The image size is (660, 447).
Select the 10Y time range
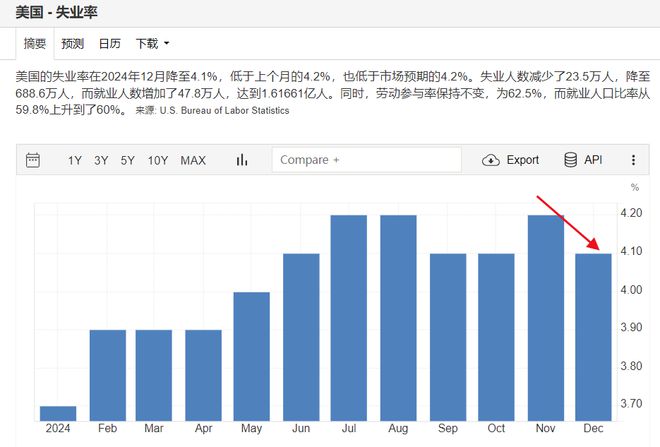158,160
